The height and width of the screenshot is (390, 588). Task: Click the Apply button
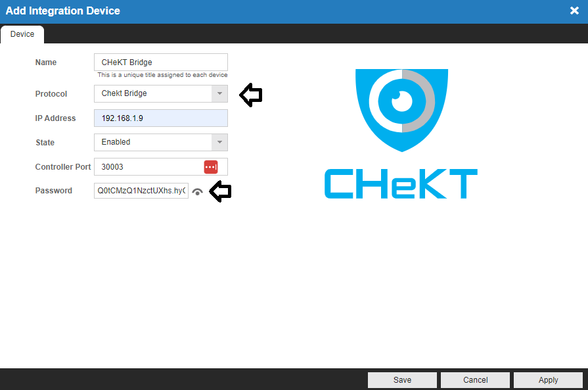[x=548, y=380]
